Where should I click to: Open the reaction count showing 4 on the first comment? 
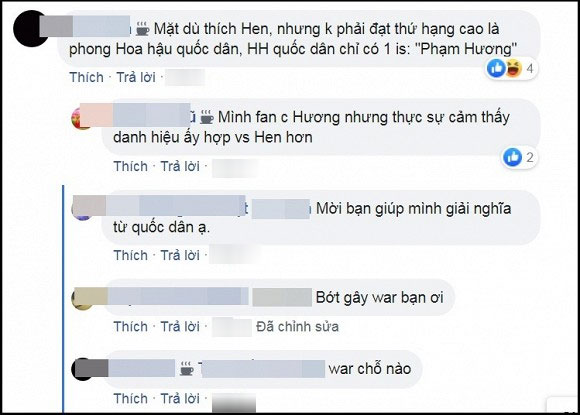click(x=530, y=68)
